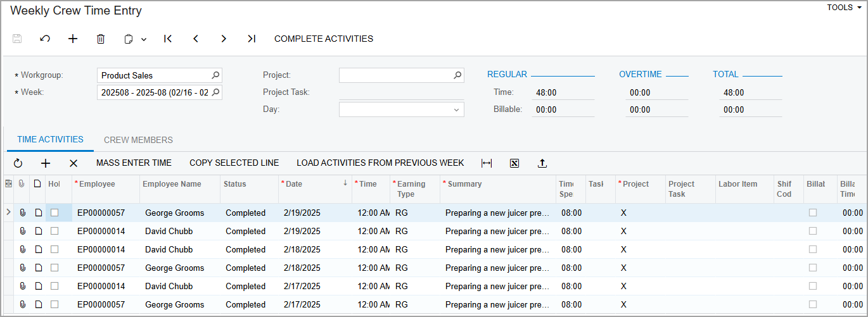Click Load Activities From Previous Week

pos(380,163)
